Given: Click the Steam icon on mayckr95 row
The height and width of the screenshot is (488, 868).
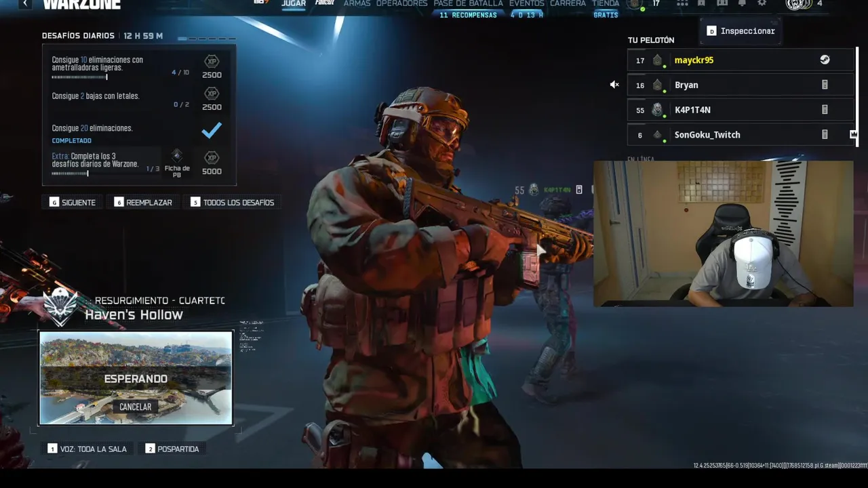Looking at the screenshot, I should tap(825, 60).
